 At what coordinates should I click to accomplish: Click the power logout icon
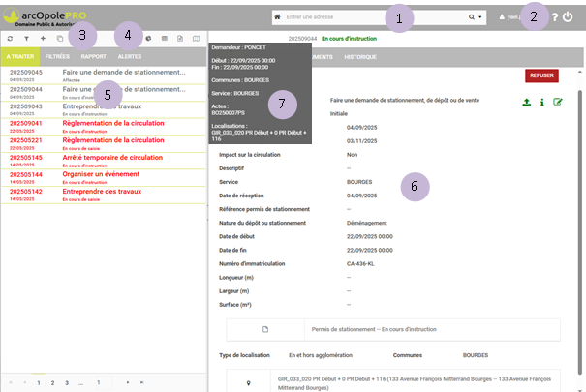coord(569,16)
